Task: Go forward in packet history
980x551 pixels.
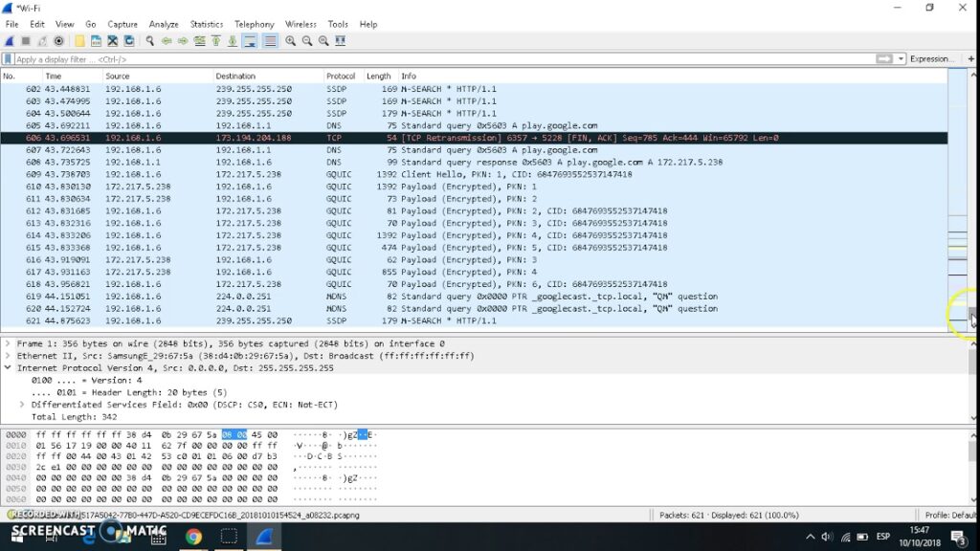Action: 183,41
